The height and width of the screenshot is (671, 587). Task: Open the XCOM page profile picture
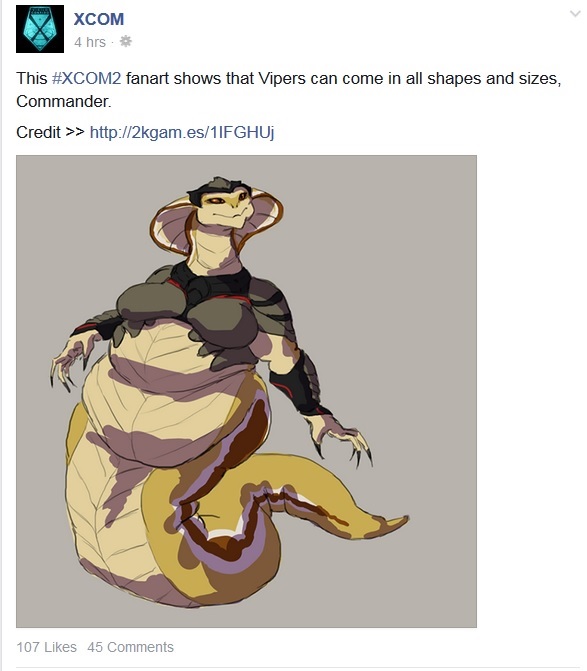tap(40, 29)
